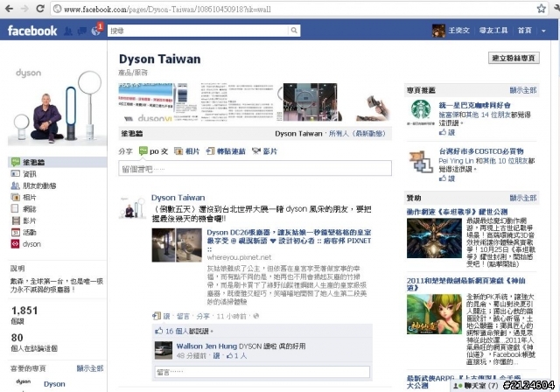Image resolution: width=560 pixels, height=392 pixels.
Task: Like the Costco recommended page
Action: [447, 178]
